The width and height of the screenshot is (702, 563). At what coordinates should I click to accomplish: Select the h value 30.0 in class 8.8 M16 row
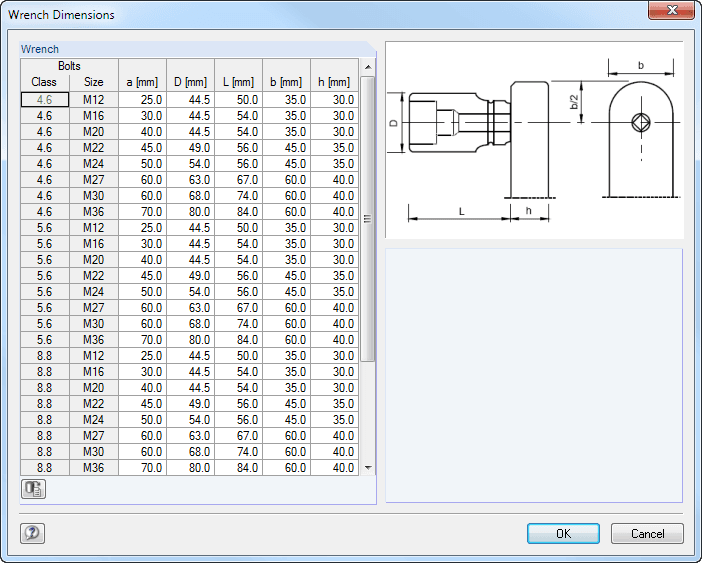(334, 371)
